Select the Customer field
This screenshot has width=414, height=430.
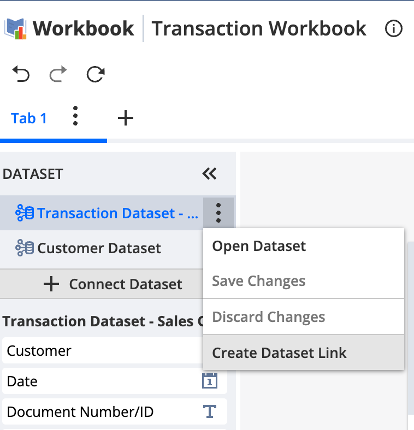pos(102,351)
